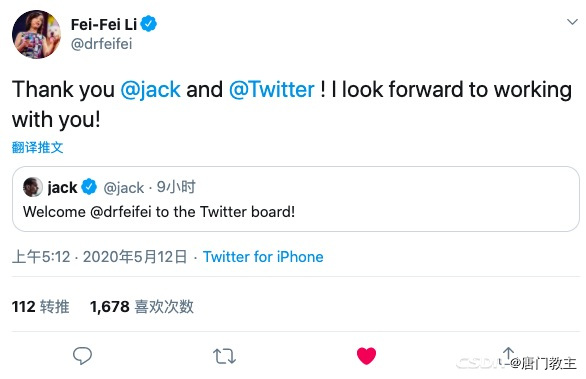
Task: Expand the tweet options chevron menu
Action: 572,22
